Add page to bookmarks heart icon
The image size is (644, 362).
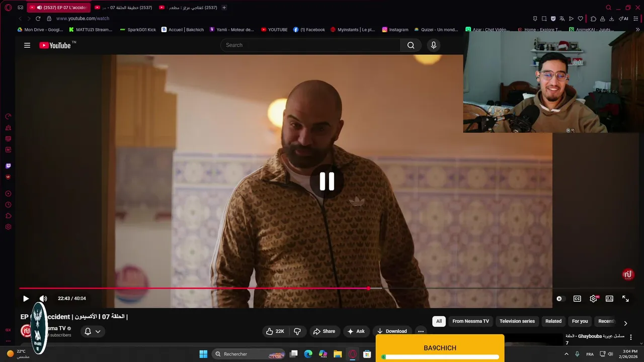point(580,19)
